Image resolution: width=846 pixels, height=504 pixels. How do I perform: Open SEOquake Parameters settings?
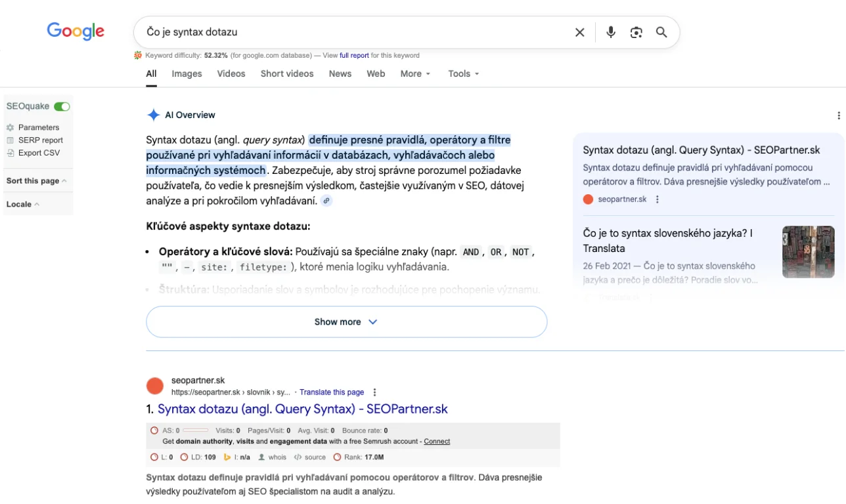coord(38,127)
